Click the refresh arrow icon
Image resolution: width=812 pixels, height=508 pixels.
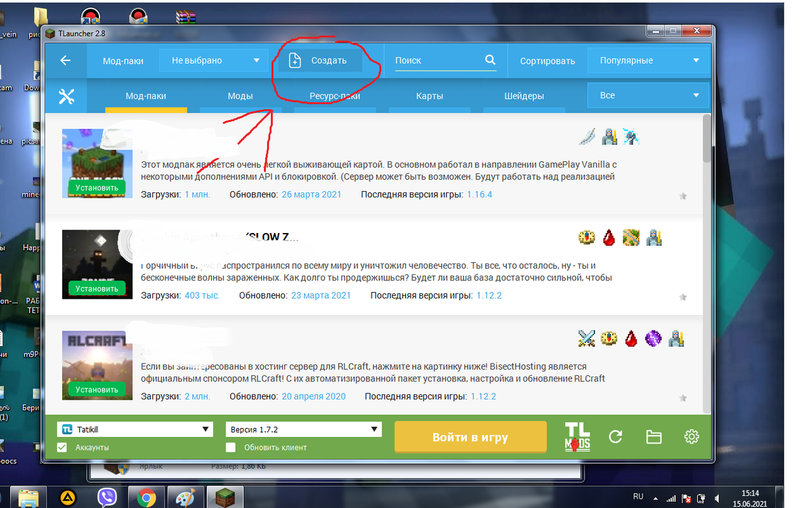tap(615, 437)
